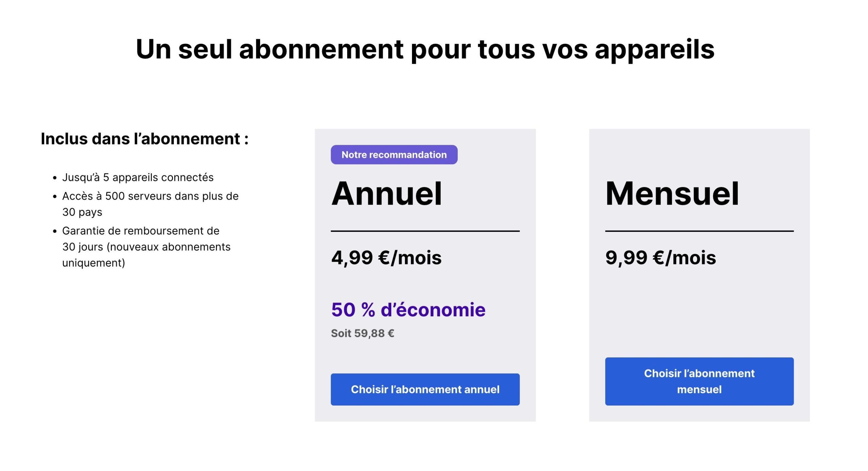
Task: Click the 'Garantie de remboursement' bullet item
Action: click(x=146, y=247)
